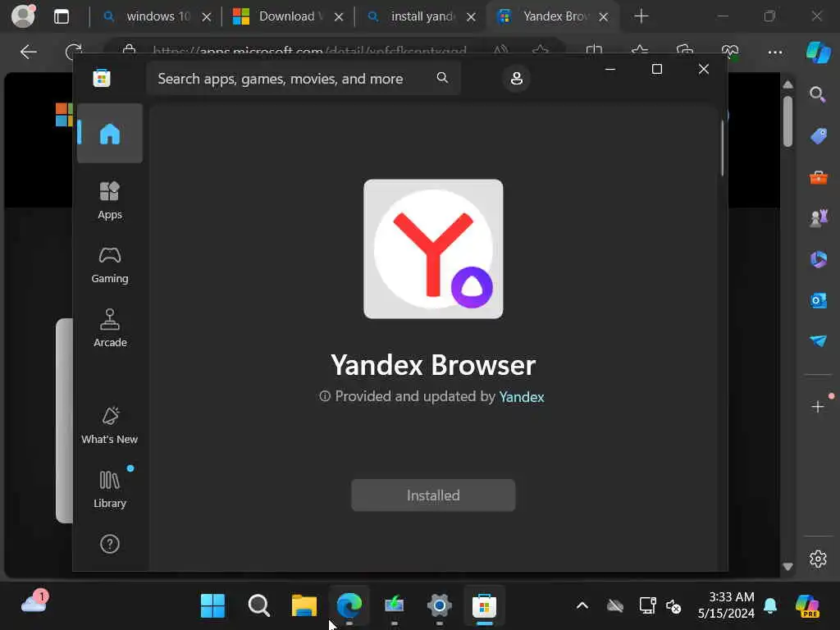
Task: Open Browser essentials heart icon in Edge
Action: point(730,52)
